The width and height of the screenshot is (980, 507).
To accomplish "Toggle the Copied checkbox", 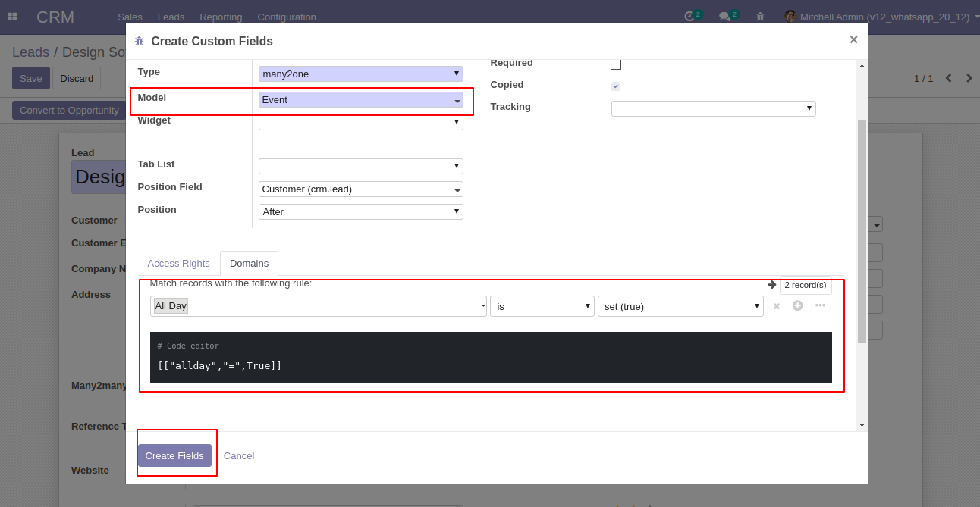I will tap(616, 86).
